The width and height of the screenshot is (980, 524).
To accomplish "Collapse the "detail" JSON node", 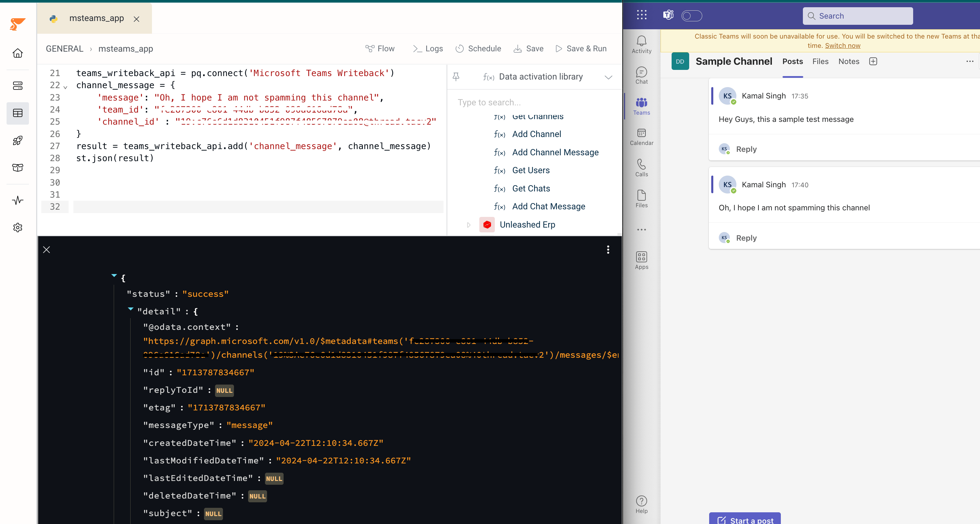I will pos(131,309).
